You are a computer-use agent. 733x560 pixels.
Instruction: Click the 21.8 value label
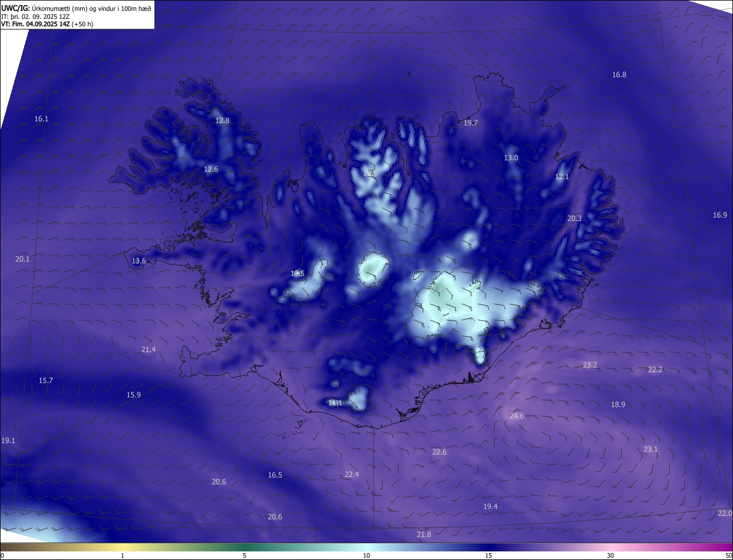tap(424, 535)
